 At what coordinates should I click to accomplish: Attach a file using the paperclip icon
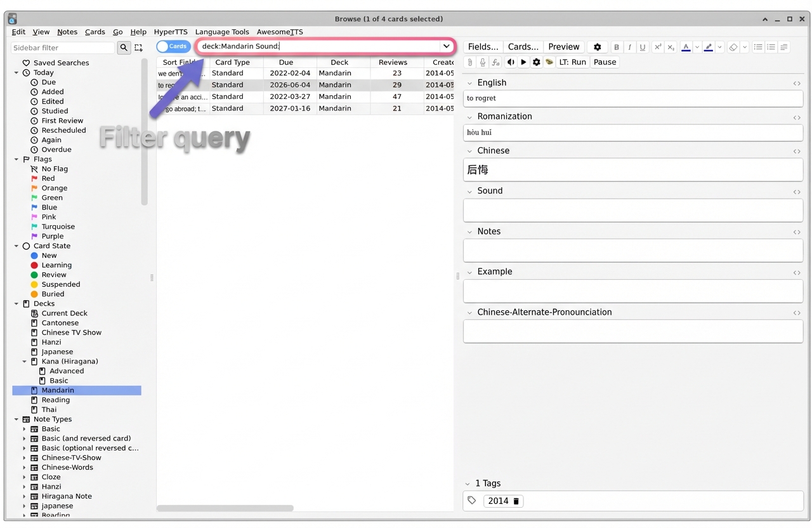coord(469,62)
